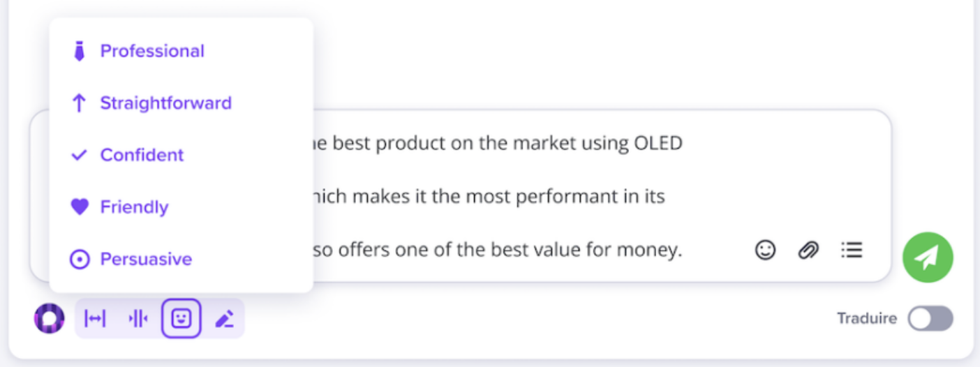Click the bulleted list icon
980x367 pixels.
(x=852, y=250)
